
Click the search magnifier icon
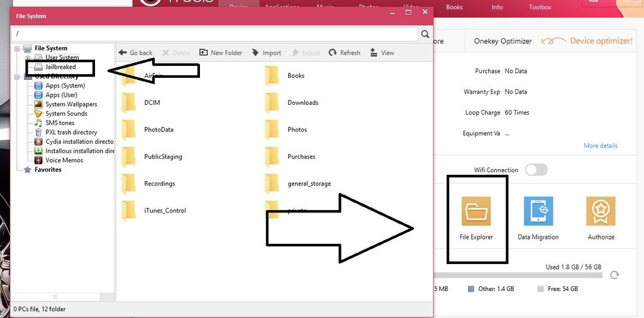426,34
